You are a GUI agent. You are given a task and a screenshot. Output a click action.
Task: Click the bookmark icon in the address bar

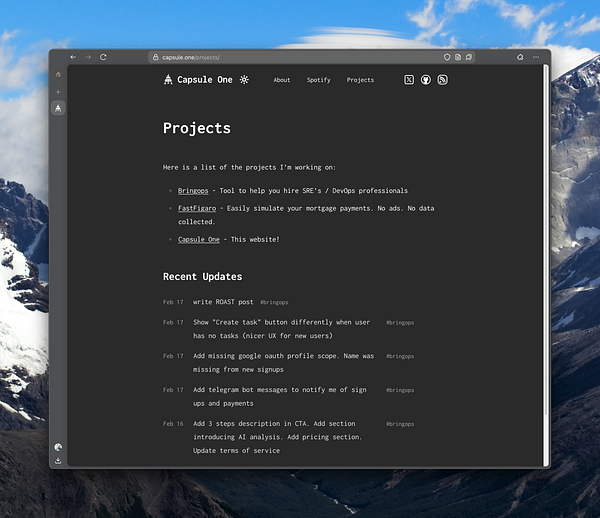tap(469, 57)
